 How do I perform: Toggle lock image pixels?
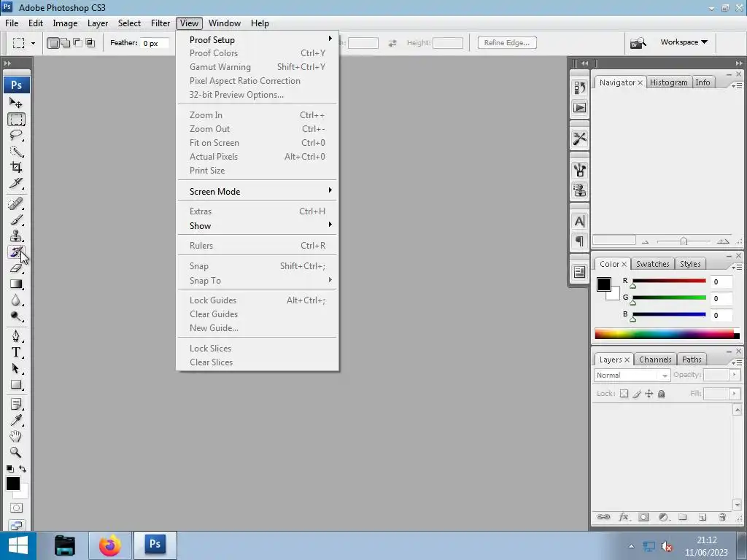coord(636,394)
